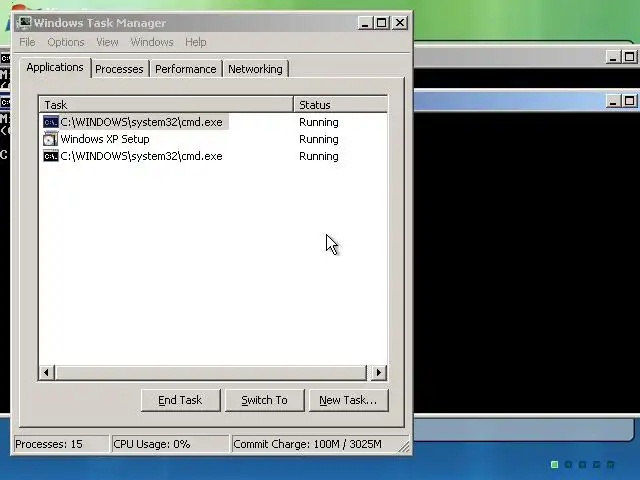Click the Task column header
This screenshot has width=640, height=480.
(x=167, y=105)
